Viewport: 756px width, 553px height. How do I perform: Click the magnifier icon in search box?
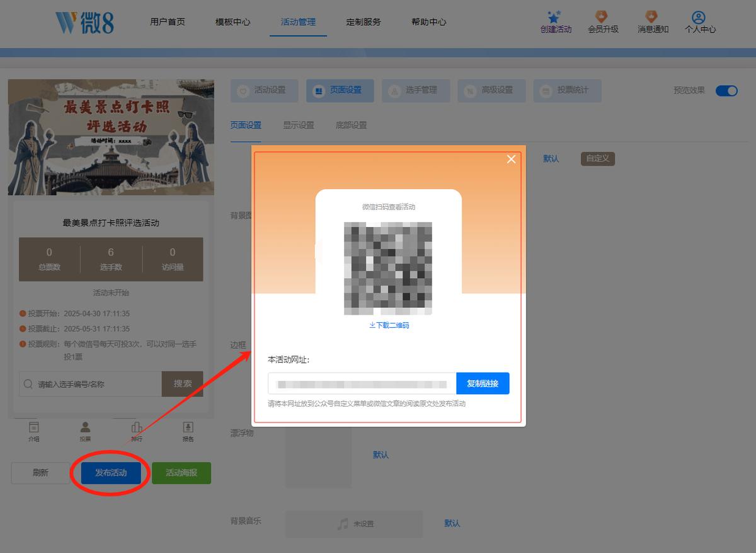point(28,384)
